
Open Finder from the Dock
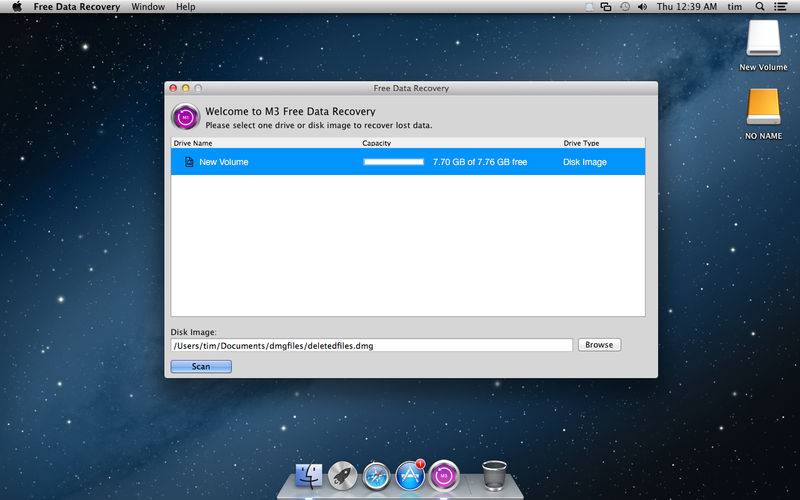tap(309, 476)
